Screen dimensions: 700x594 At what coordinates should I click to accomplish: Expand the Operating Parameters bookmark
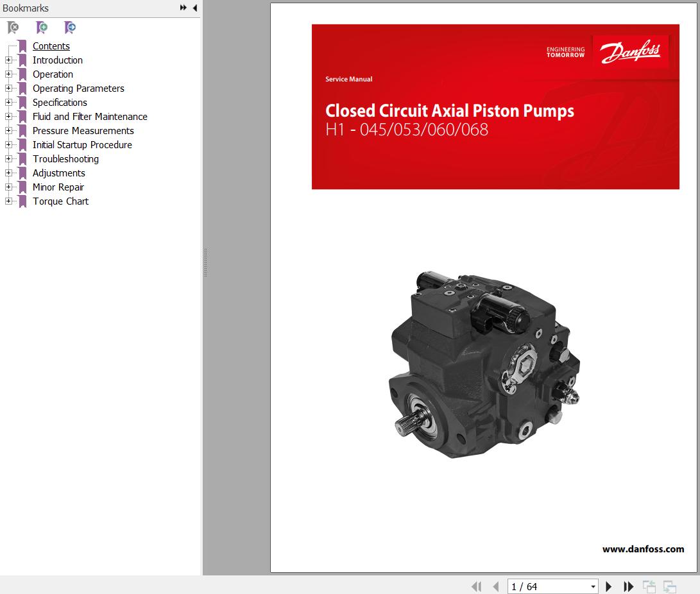[8, 89]
